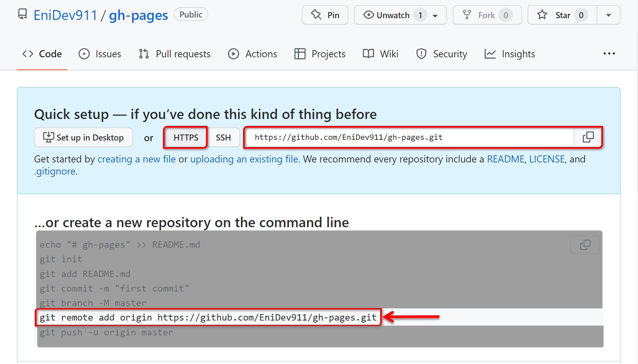
Task: Open the gh-pages repository link
Action: tap(139, 15)
